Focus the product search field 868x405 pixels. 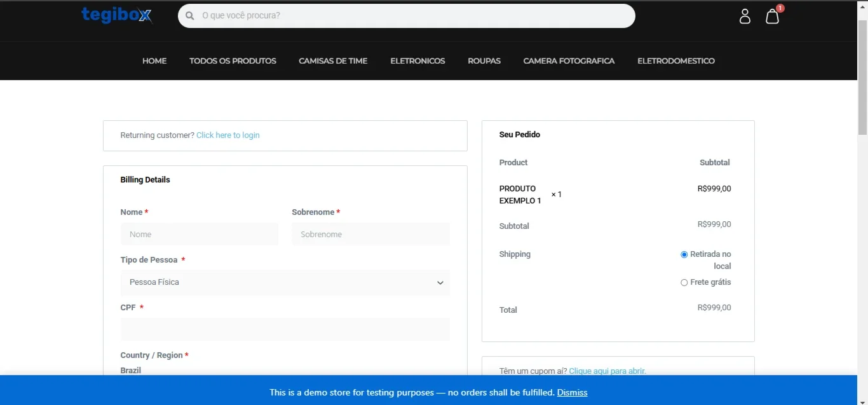tap(407, 16)
